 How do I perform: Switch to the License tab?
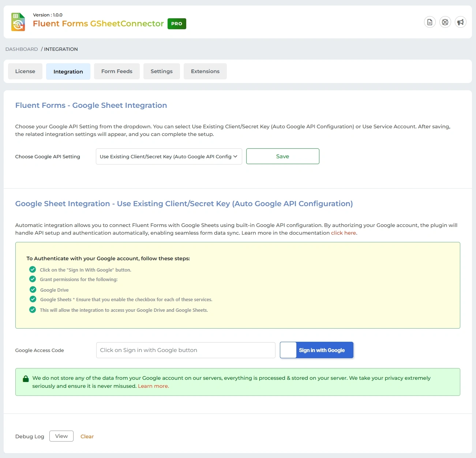pos(25,71)
